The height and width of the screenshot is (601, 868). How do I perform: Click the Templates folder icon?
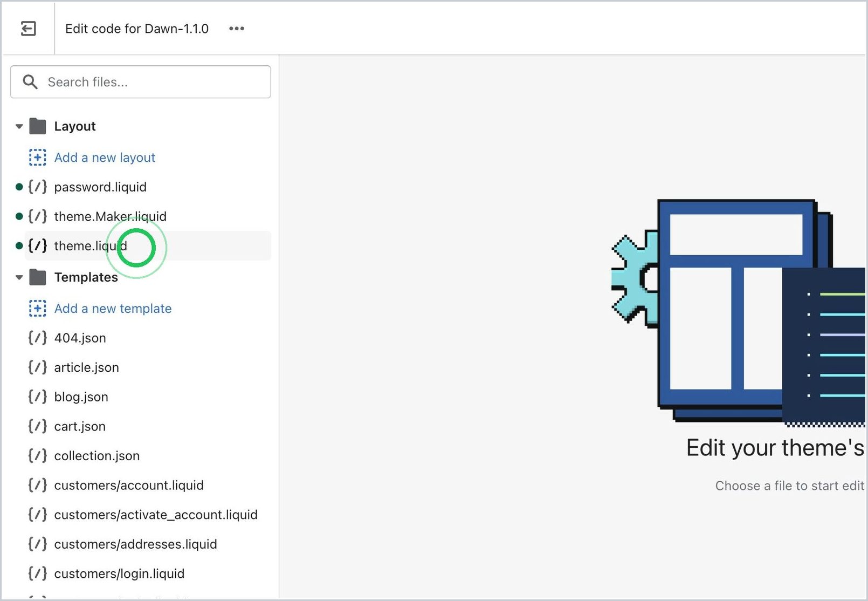(x=38, y=277)
